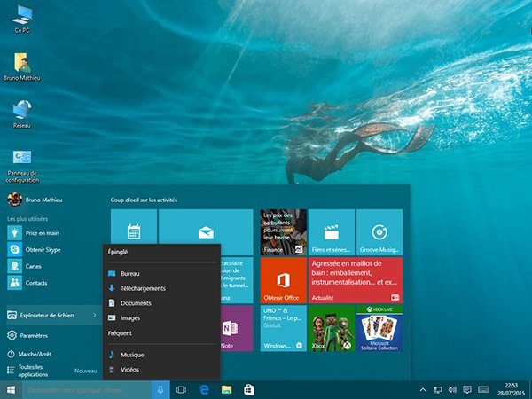Click the Nouveau label beside Toutes les applications
532x399 pixels.
[x=85, y=371]
